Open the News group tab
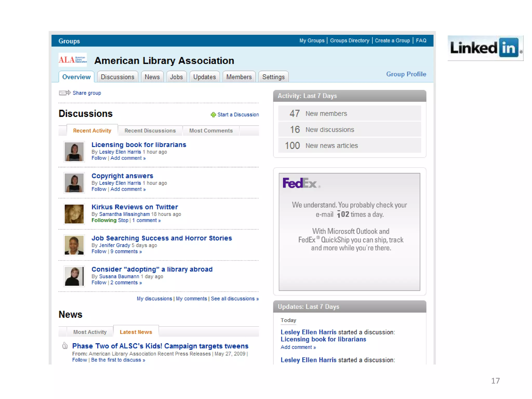 coord(152,77)
